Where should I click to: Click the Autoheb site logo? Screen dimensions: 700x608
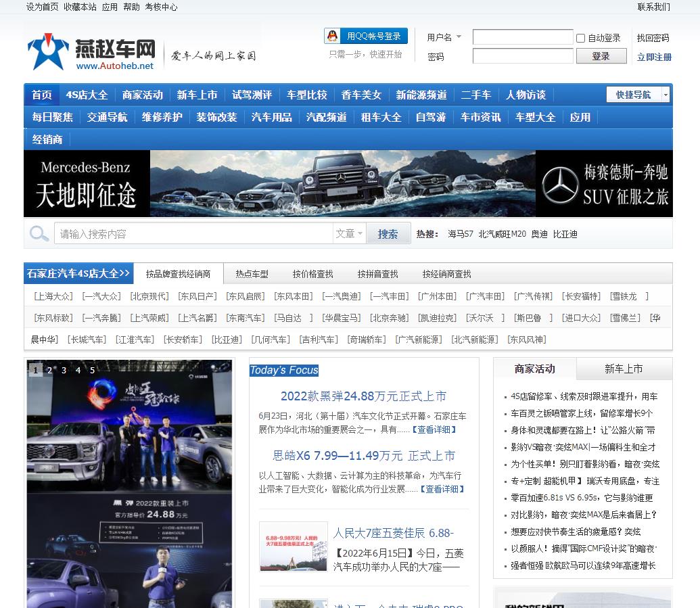91,52
